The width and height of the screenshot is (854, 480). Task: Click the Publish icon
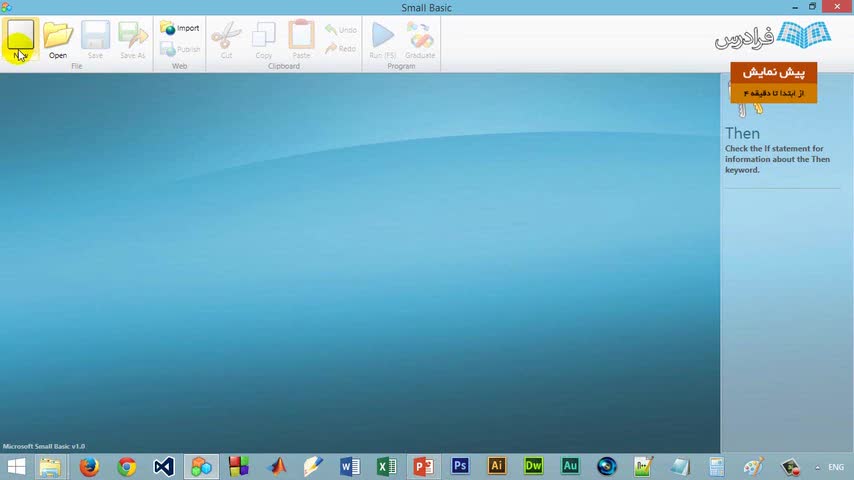pyautogui.click(x=168, y=49)
